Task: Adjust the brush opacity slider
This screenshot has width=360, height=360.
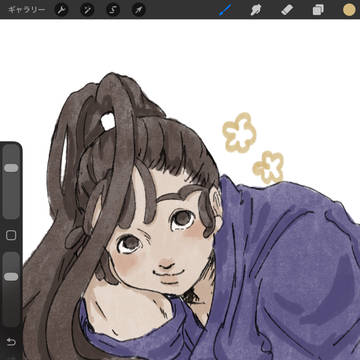Action: click(11, 289)
